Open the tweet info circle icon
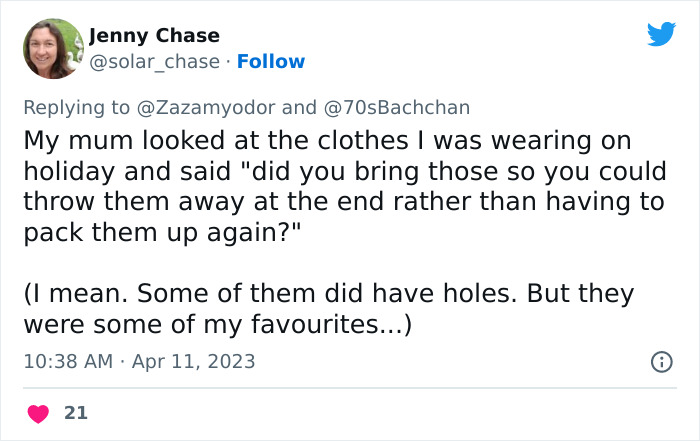 (x=661, y=362)
